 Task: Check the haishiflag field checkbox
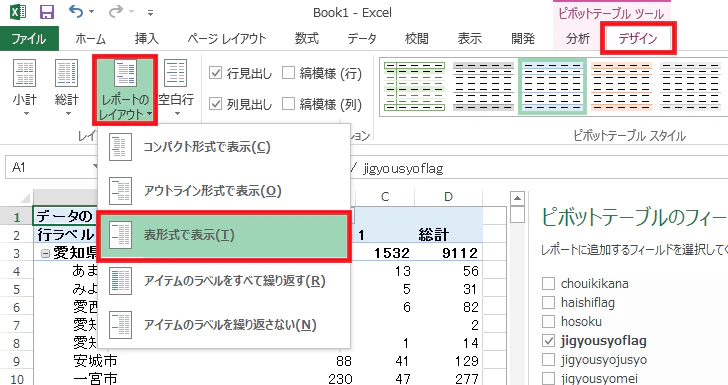coord(548,302)
